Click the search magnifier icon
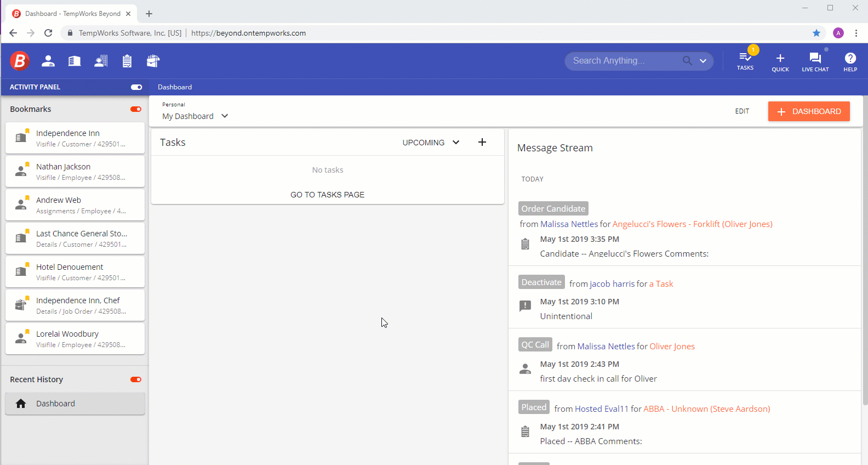This screenshot has width=868, height=465. pyautogui.click(x=687, y=61)
